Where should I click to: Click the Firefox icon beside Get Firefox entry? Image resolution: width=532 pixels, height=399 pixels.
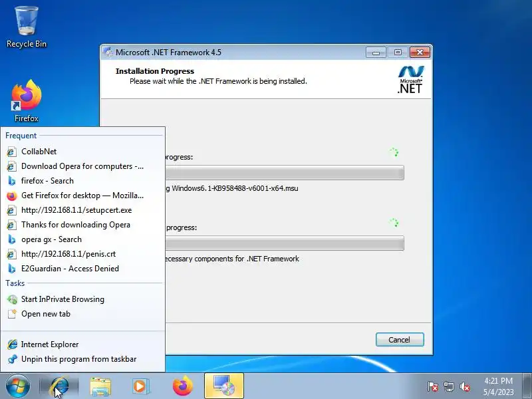point(11,196)
